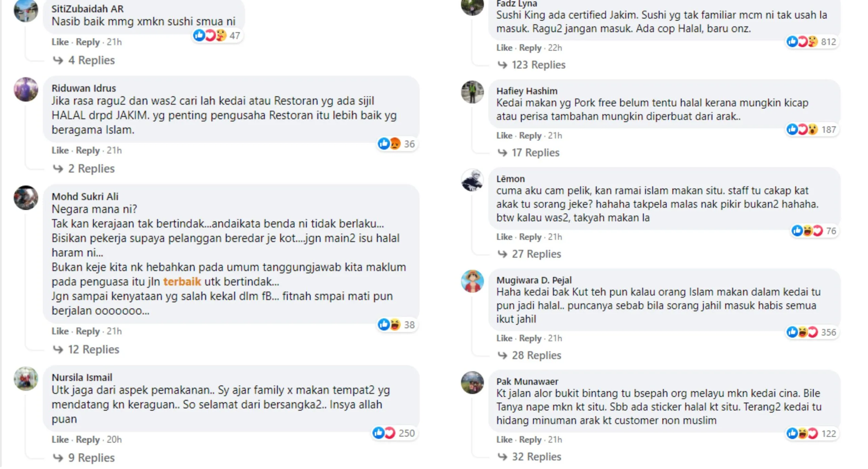Expand 4 Replies under SitiZubaidah AR
Image resolution: width=868 pixels, height=469 pixels.
click(91, 60)
